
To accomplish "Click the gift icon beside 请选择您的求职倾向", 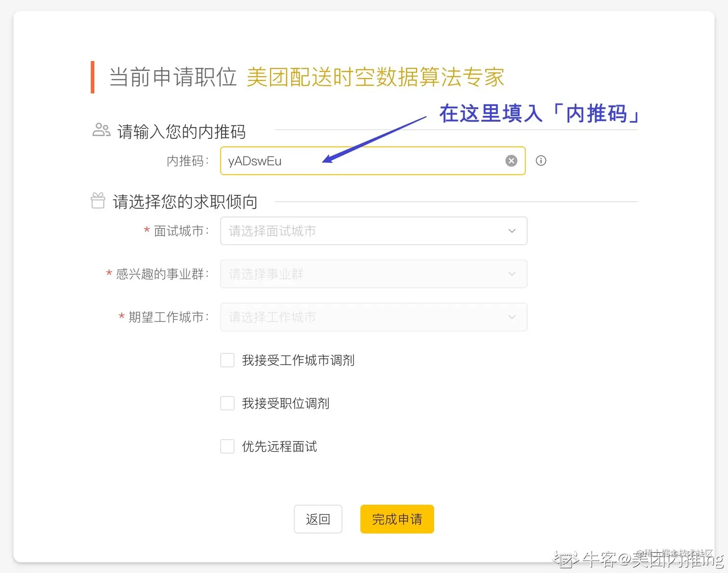I will point(98,201).
